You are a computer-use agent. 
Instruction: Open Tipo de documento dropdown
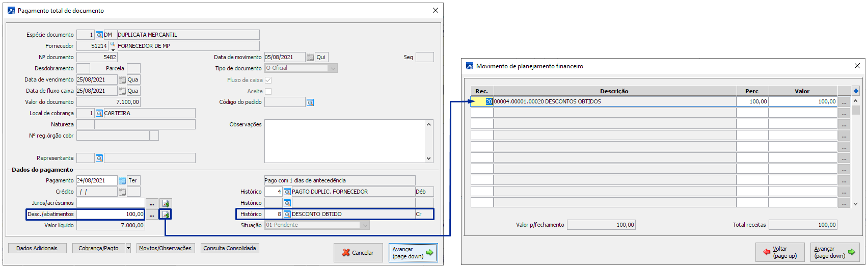333,68
